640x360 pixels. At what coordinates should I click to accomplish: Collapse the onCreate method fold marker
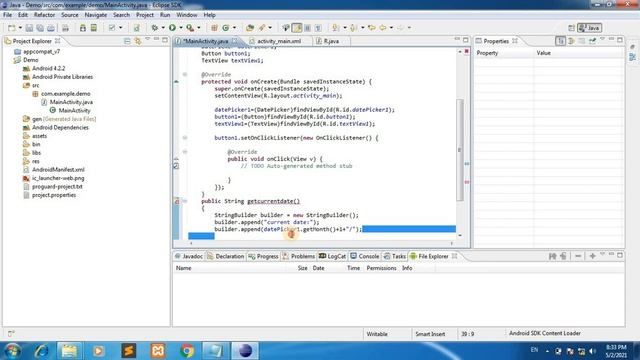click(185, 75)
